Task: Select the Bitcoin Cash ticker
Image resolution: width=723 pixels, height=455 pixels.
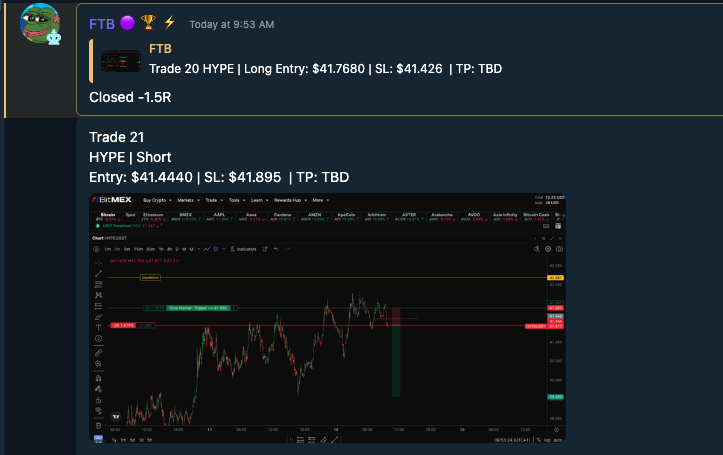Action: 536,217
